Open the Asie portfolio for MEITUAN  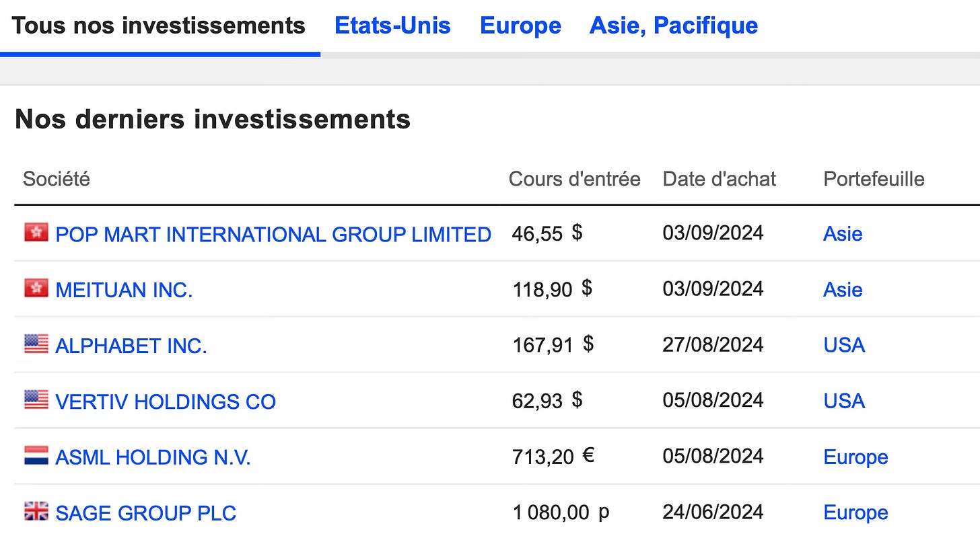(x=842, y=289)
